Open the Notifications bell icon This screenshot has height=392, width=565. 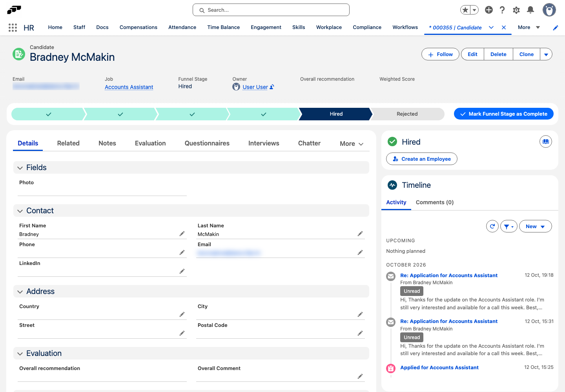pos(530,10)
